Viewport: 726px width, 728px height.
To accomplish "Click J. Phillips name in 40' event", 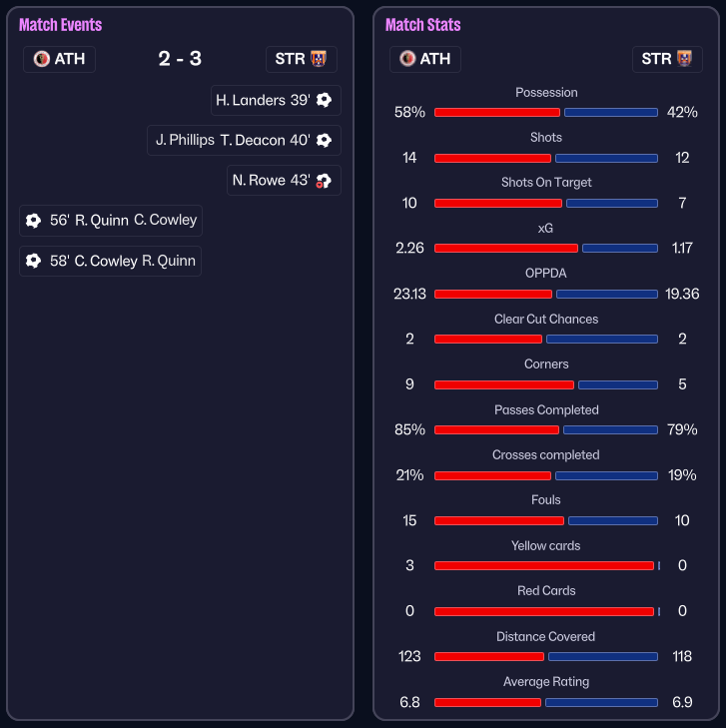I will point(185,141).
